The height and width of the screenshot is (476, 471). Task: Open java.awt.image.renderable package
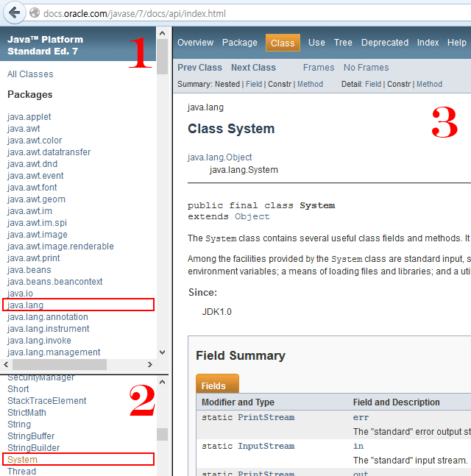click(60, 246)
